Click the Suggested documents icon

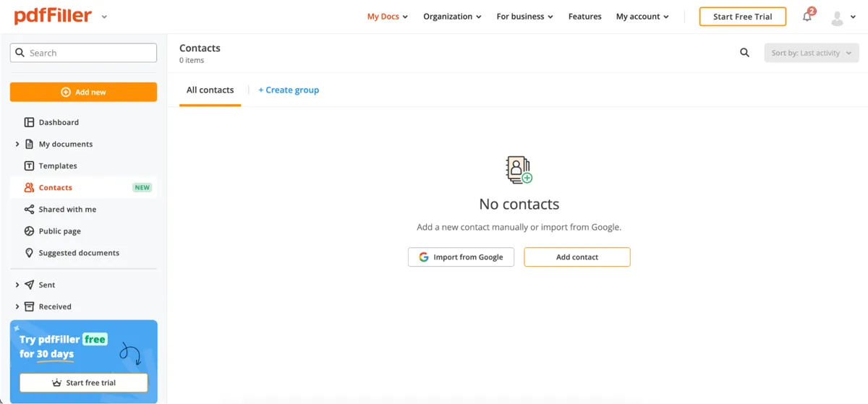(29, 253)
